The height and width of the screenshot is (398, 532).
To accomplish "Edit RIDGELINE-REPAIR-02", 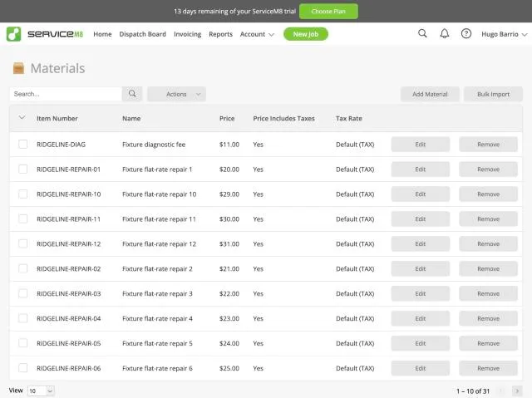I will tap(421, 268).
